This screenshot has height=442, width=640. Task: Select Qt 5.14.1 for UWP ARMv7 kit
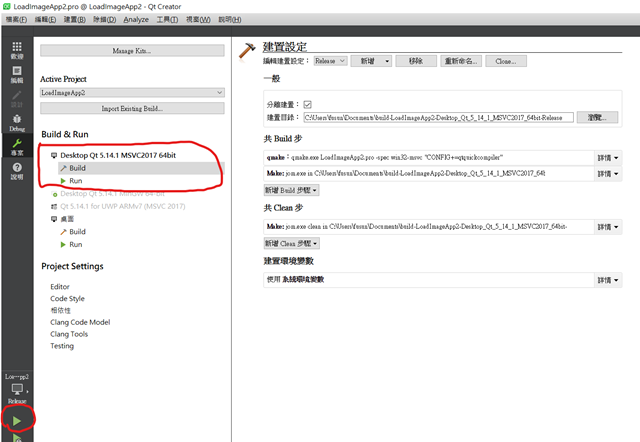[x=122, y=206]
